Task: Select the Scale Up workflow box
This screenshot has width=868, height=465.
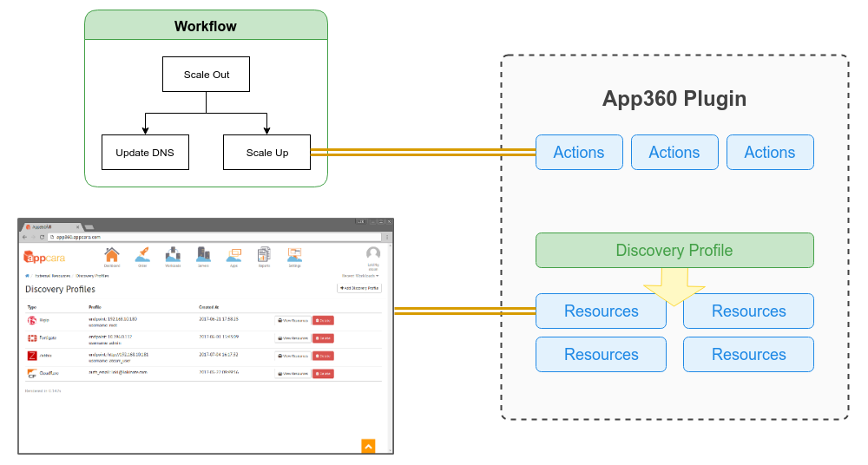Action: coord(266,152)
